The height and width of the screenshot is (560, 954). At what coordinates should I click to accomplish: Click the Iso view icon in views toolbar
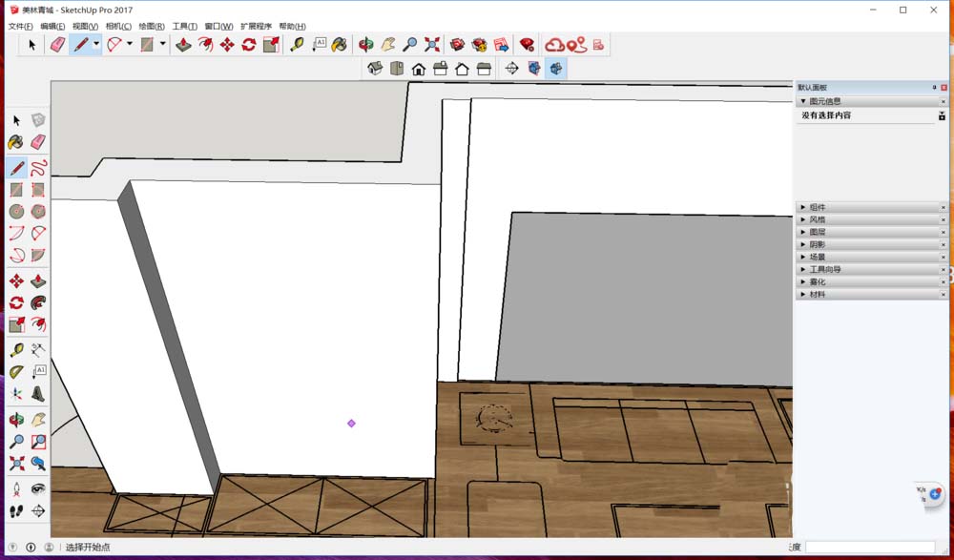[x=375, y=67]
